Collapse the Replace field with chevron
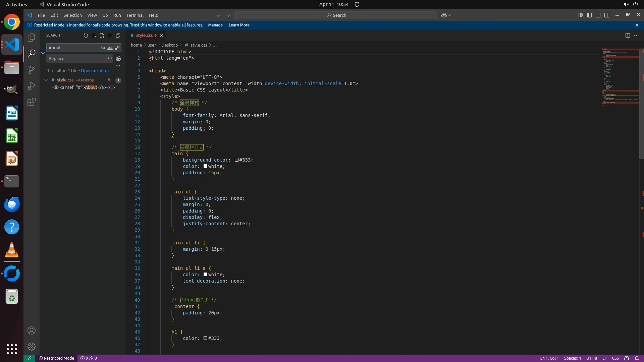 pos(43,53)
